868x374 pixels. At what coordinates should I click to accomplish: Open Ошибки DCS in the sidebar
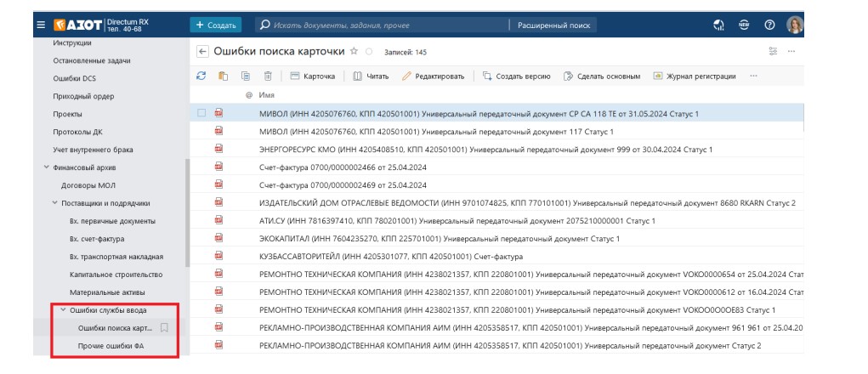[x=74, y=78]
